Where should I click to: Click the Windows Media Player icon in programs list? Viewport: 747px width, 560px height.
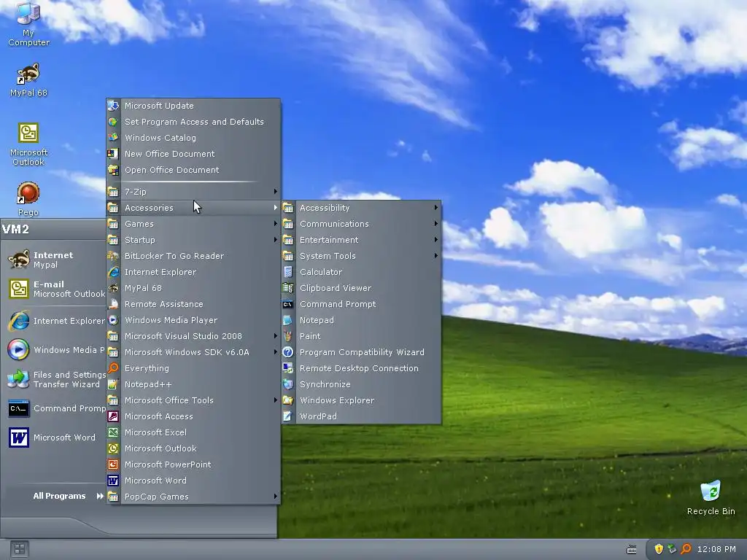coord(113,320)
